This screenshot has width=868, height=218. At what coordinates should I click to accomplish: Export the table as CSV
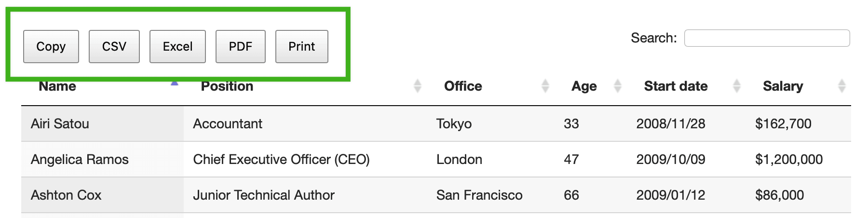[x=114, y=46]
